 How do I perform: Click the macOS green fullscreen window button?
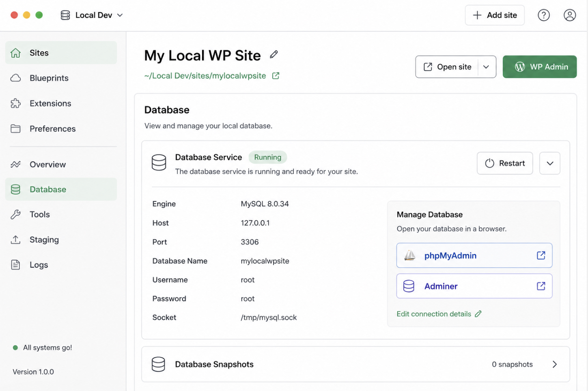39,15
